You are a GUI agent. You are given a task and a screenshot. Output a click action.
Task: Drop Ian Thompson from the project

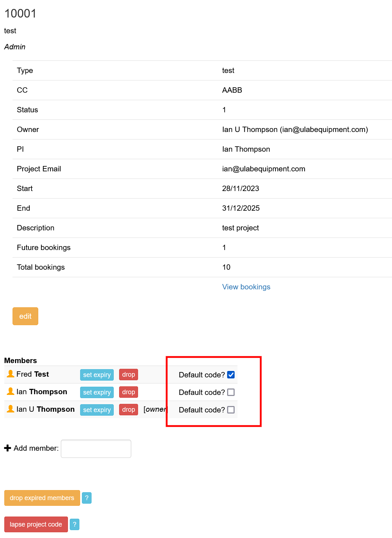[128, 392]
